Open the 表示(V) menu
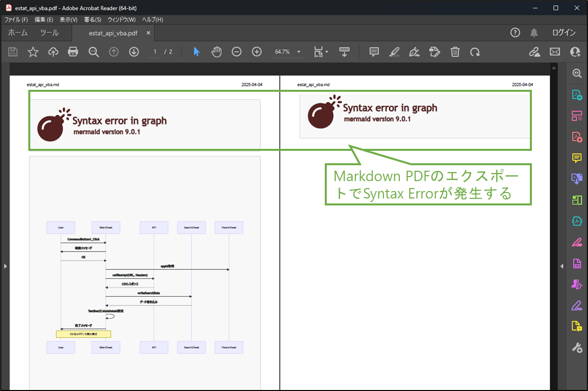This screenshot has width=588, height=391. pos(69,19)
